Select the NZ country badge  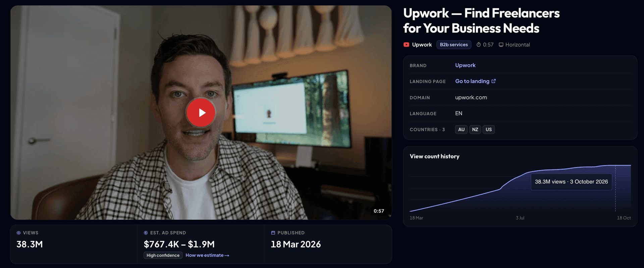(475, 130)
